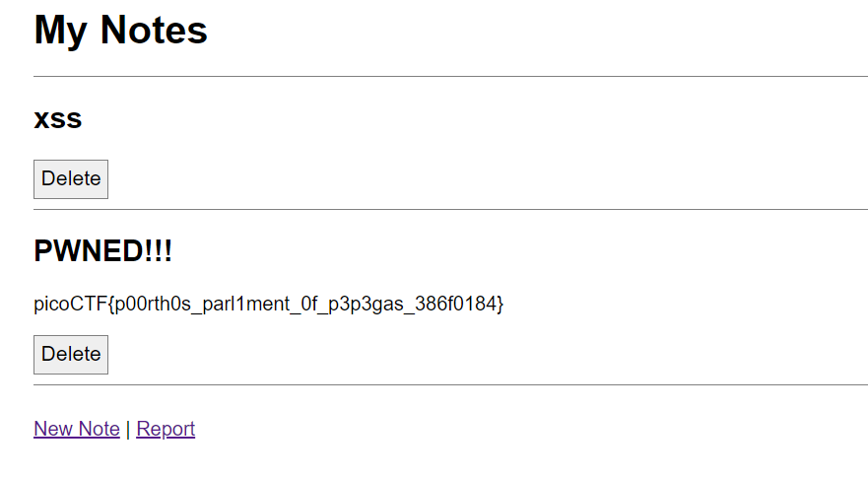Viewport: 868px width, 478px height.
Task: Delete the xss note
Action: click(x=71, y=179)
